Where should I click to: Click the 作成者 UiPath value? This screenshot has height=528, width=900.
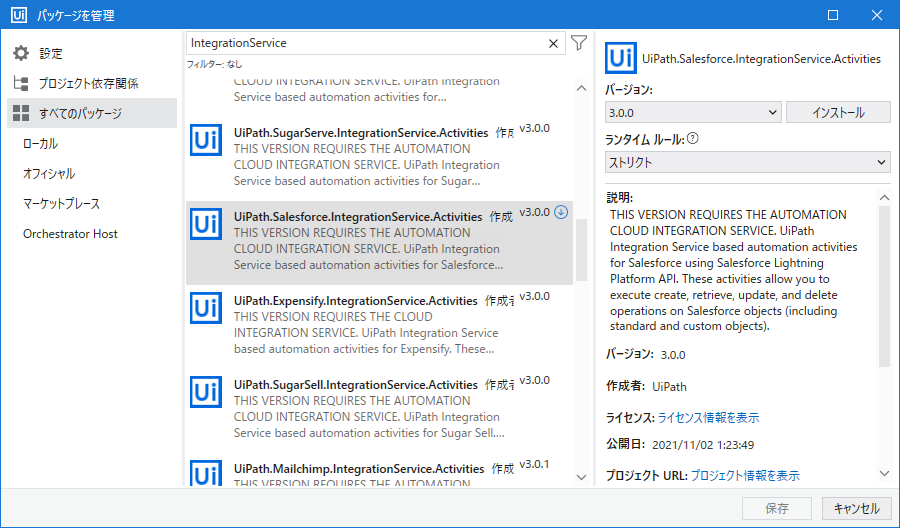tap(669, 387)
